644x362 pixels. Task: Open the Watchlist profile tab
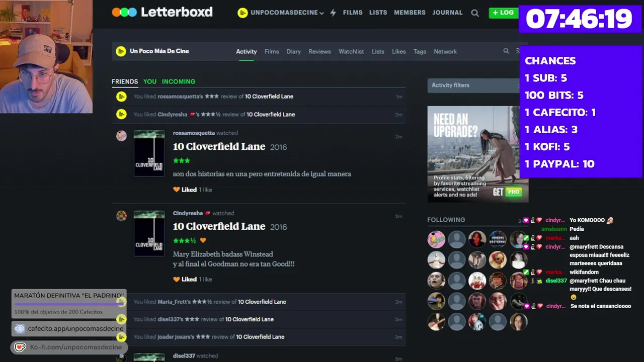click(351, 51)
